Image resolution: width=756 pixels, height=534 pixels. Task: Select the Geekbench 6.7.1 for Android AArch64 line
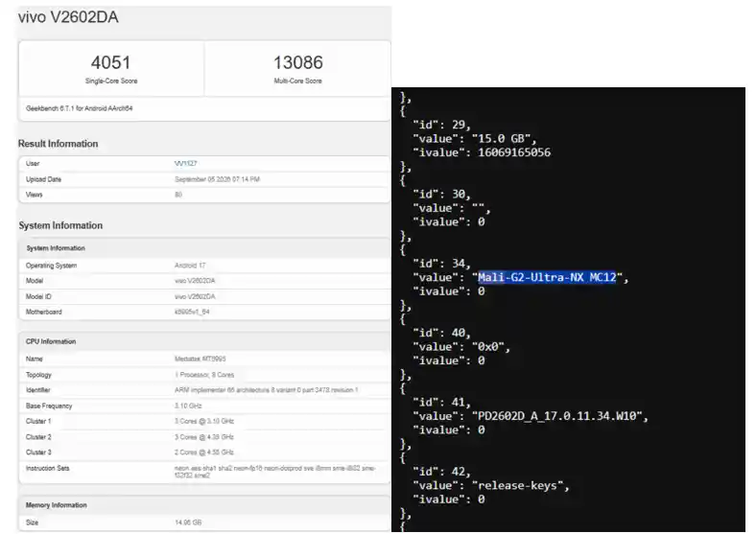pyautogui.click(x=79, y=108)
